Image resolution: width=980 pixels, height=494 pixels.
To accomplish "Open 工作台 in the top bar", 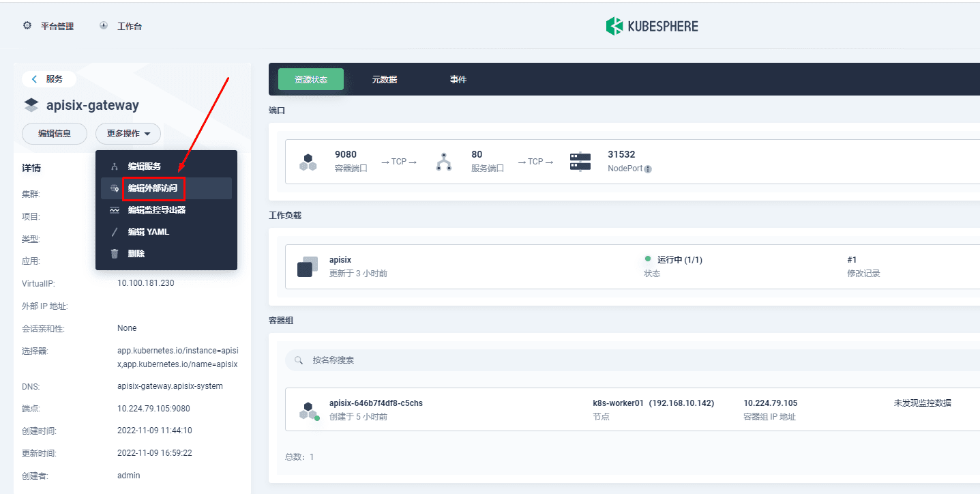I will (x=130, y=26).
